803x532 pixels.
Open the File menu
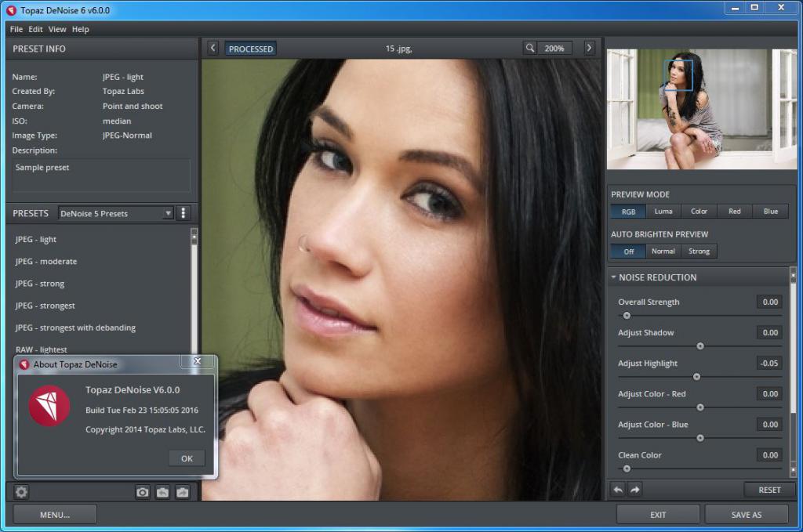(x=16, y=29)
